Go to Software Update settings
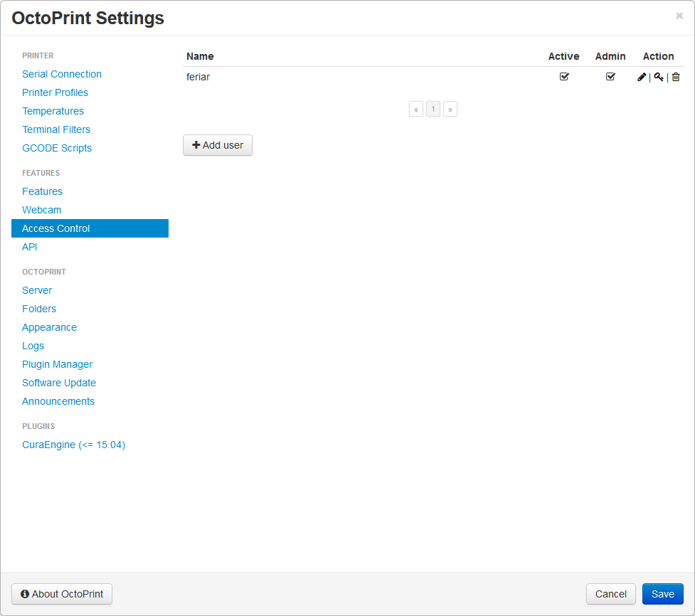This screenshot has width=695, height=616. (59, 383)
